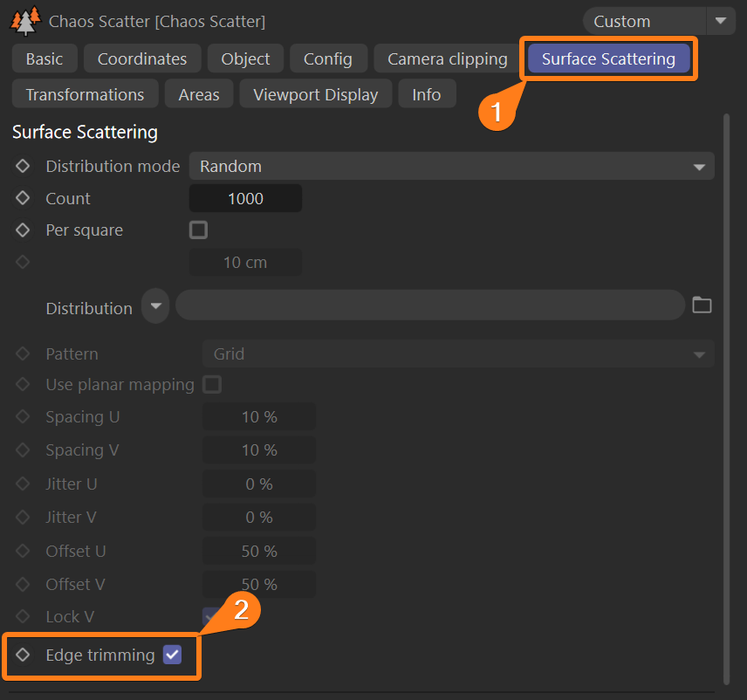Click the 10 cm size field
This screenshot has width=747, height=700.
[245, 262]
